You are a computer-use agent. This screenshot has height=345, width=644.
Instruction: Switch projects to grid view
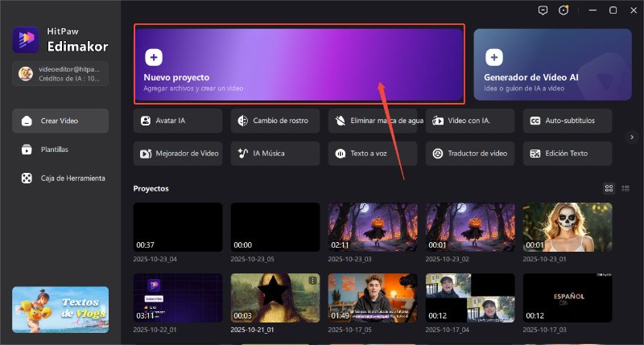(609, 188)
